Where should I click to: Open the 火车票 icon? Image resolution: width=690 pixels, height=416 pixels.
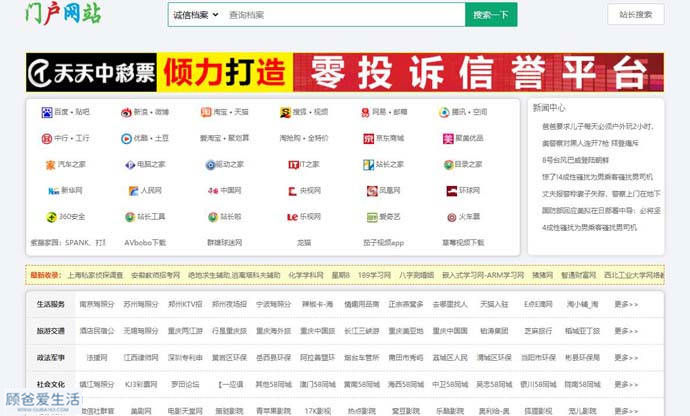click(x=451, y=217)
